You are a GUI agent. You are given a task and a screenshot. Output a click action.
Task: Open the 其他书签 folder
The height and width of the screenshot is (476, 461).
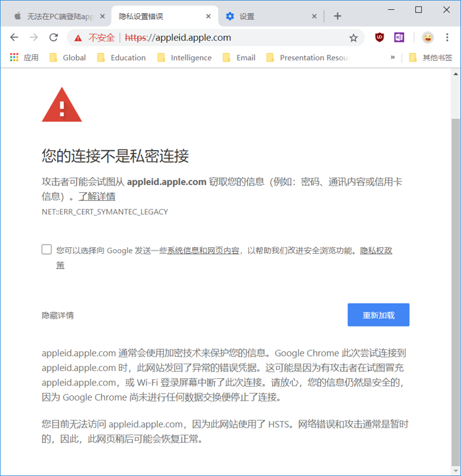431,58
